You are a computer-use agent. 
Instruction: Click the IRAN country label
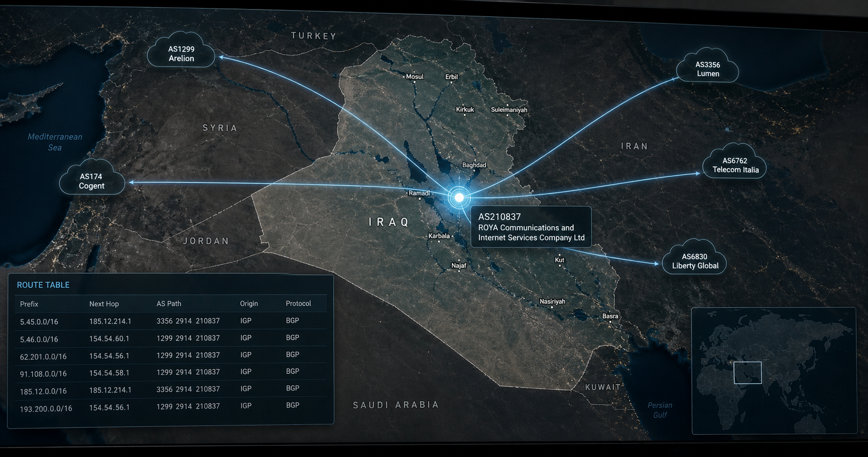635,146
